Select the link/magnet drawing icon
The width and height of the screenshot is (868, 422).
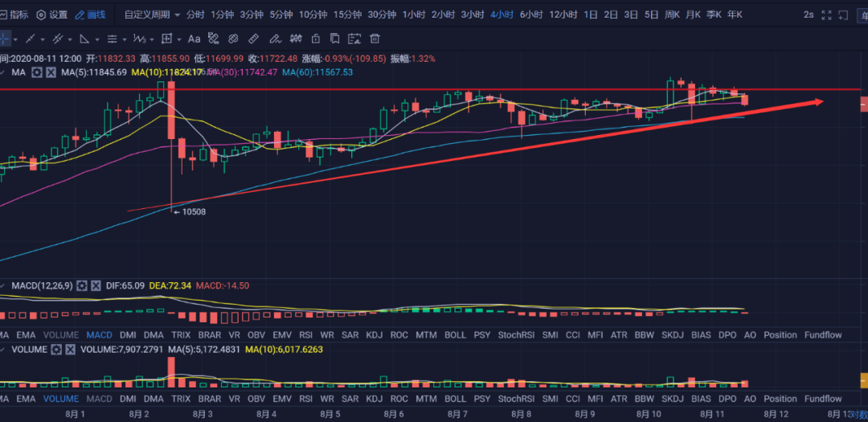(233, 39)
